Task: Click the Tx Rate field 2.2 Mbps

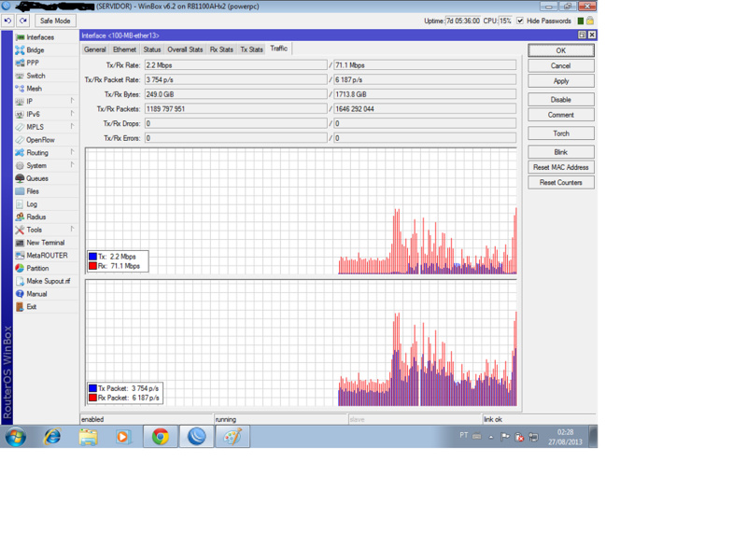Action: tap(236, 65)
